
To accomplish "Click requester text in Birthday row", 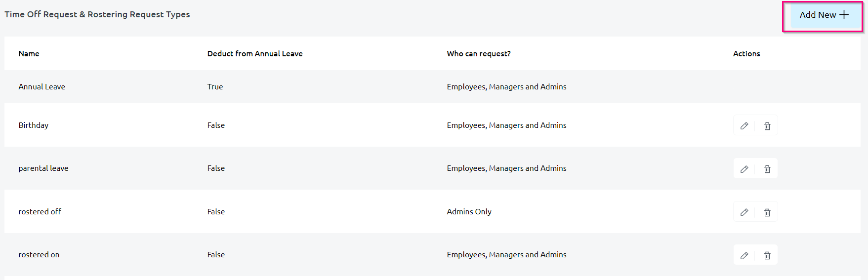I will coord(507,125).
